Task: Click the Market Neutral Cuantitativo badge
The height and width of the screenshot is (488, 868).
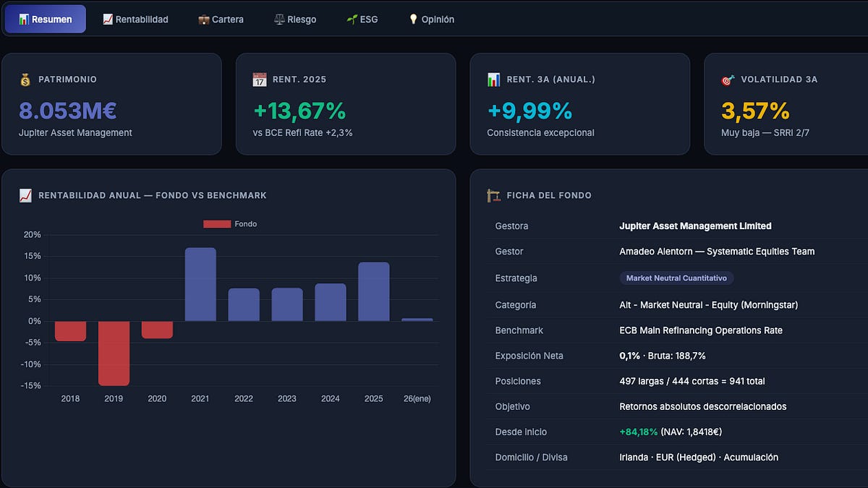Action: pos(677,278)
